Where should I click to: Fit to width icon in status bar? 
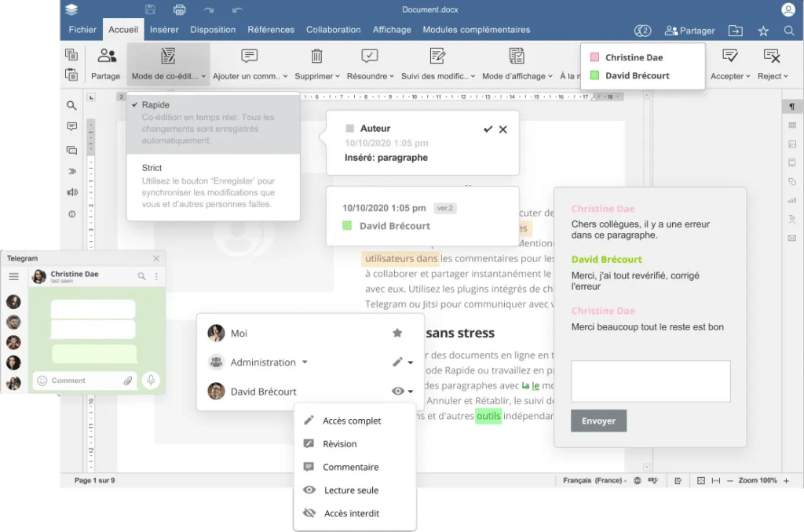point(716,480)
